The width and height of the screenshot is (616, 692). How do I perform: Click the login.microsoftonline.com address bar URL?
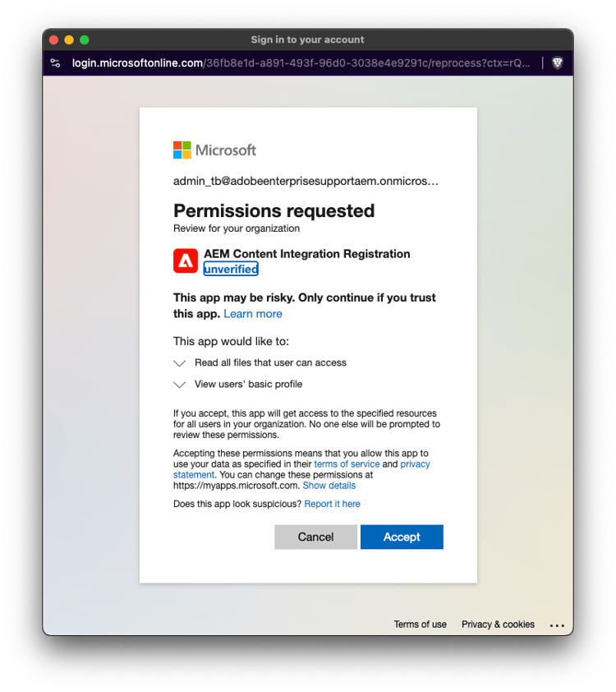click(x=301, y=63)
